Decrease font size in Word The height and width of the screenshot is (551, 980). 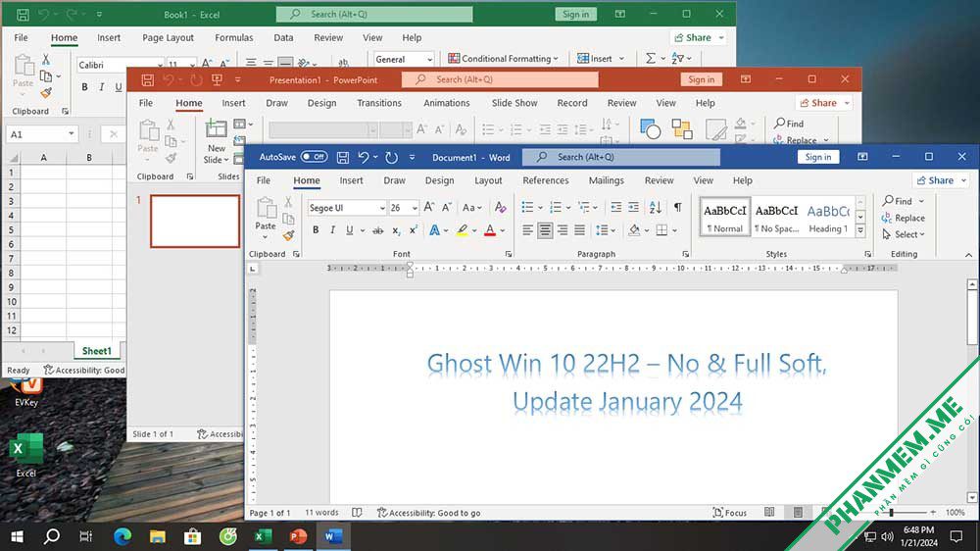tap(446, 207)
